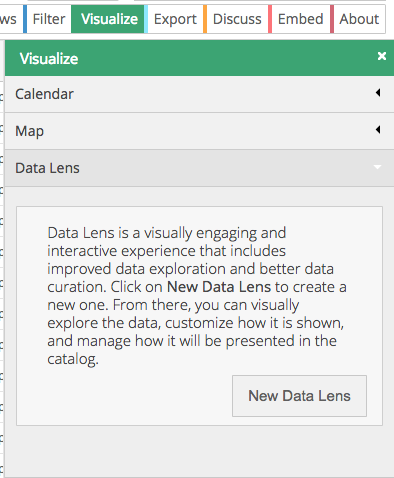Open the Discuss tab
This screenshot has width=394, height=478.
pos(236,19)
